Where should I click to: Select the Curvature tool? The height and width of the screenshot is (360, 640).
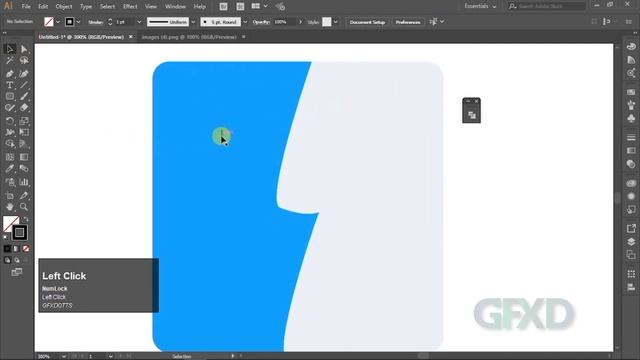pyautogui.click(x=24, y=74)
